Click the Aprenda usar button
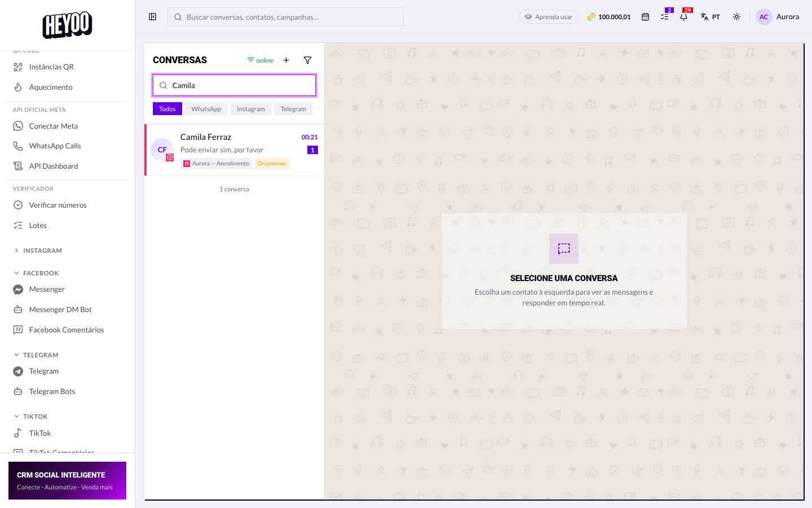This screenshot has width=812, height=508. (x=549, y=17)
